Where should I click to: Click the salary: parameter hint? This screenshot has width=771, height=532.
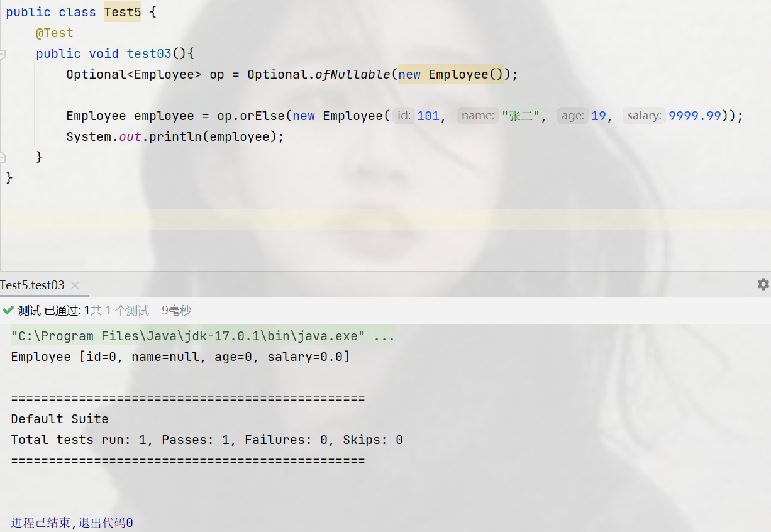pyautogui.click(x=644, y=116)
